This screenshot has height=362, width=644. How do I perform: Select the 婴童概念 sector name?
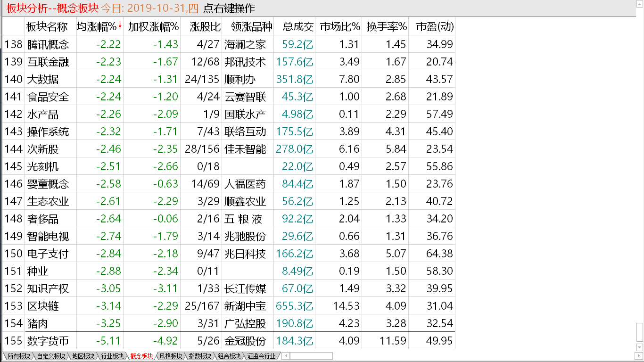pyautogui.click(x=48, y=184)
